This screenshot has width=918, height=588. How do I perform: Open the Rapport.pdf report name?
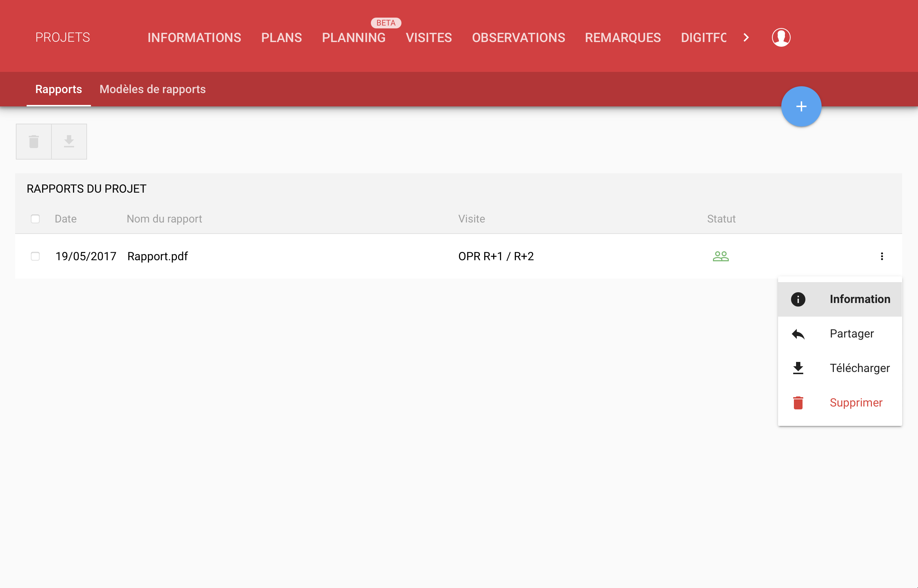(x=158, y=256)
